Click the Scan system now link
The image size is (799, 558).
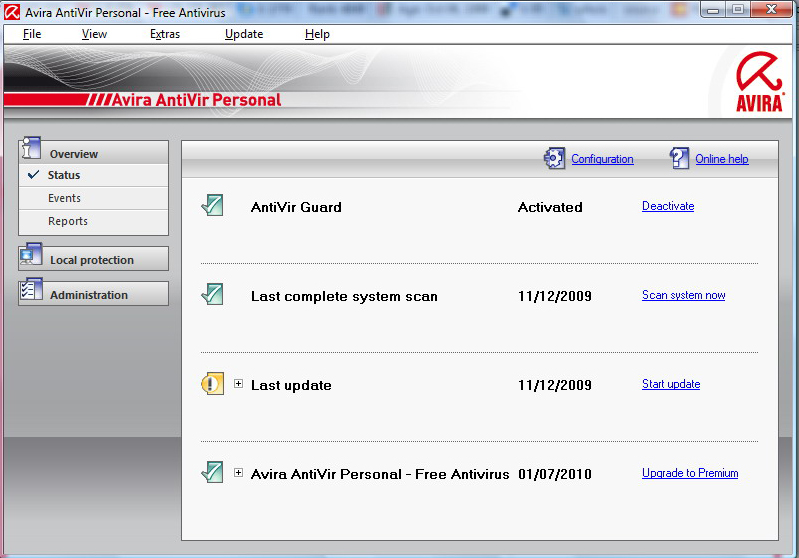[683, 295]
